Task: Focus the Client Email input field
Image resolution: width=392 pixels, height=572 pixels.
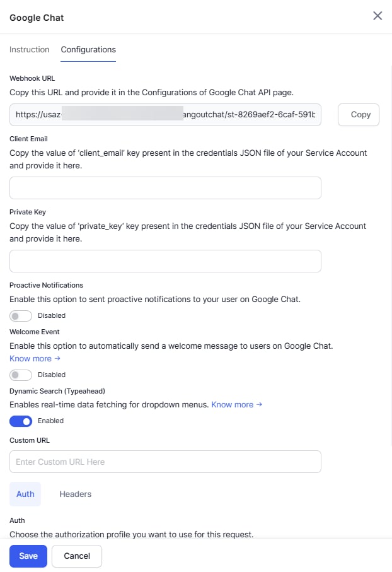Action: (165, 188)
